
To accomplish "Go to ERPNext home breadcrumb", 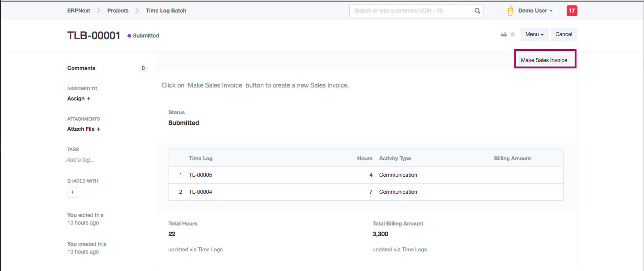I will [79, 11].
